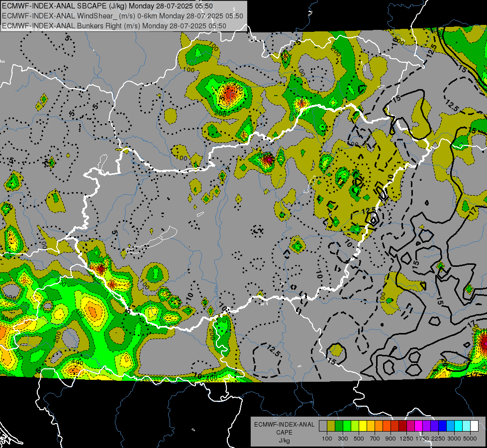Click the 1250 value under legend
The height and width of the screenshot is (448, 487).
click(x=406, y=439)
